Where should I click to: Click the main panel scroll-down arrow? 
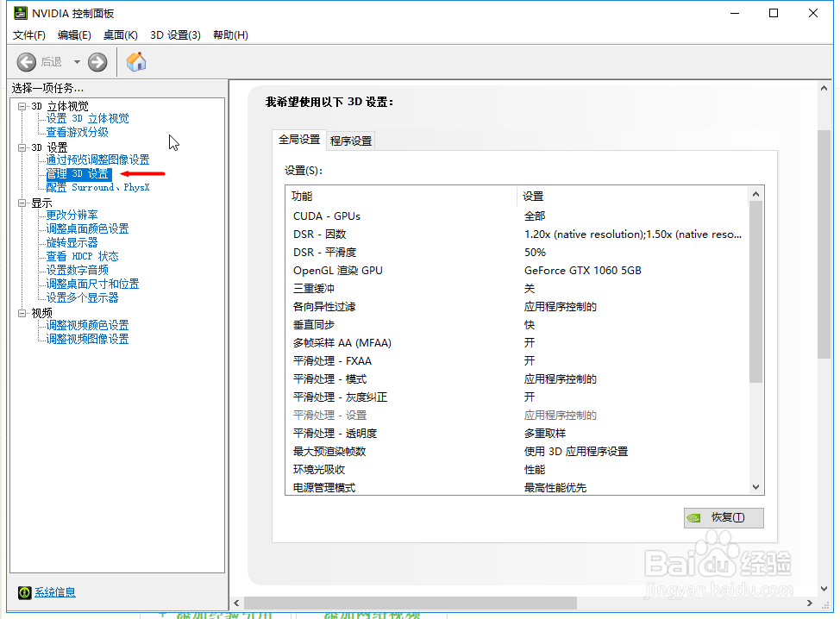[824, 589]
